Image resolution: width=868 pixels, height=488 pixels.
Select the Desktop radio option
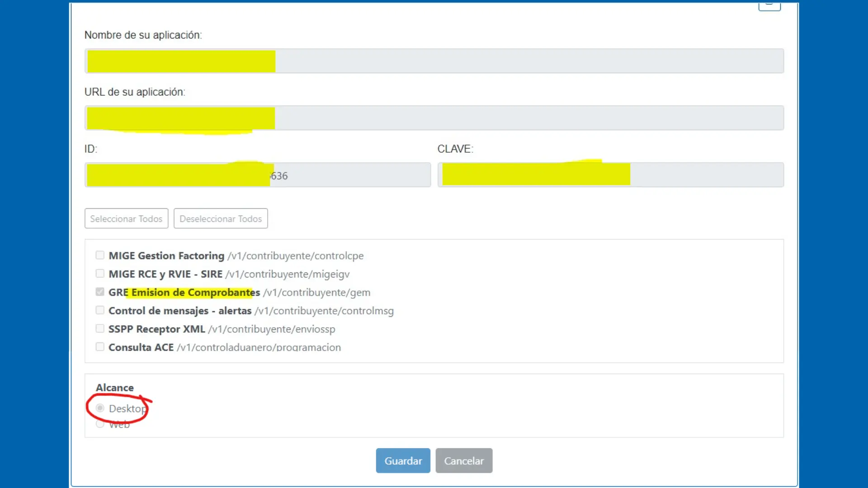point(100,408)
